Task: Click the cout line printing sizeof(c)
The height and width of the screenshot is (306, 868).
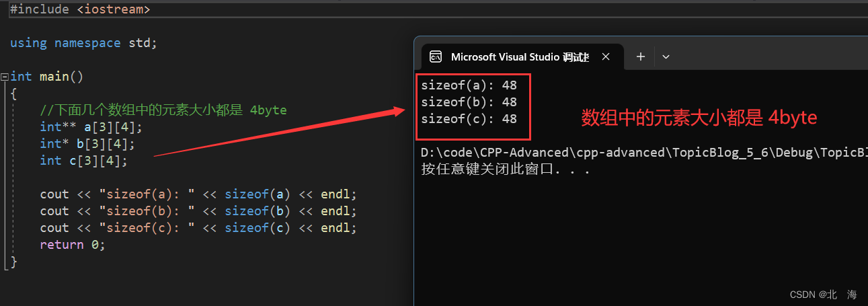Action: [198, 228]
